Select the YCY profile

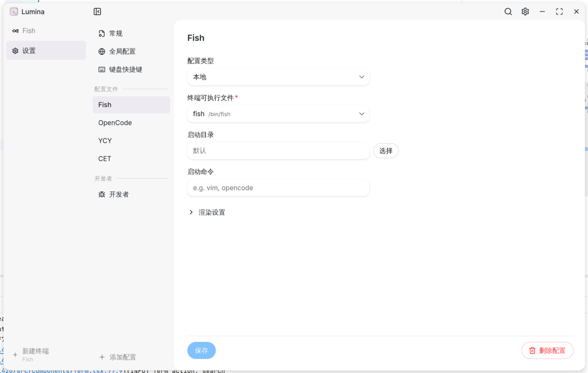pos(131,141)
